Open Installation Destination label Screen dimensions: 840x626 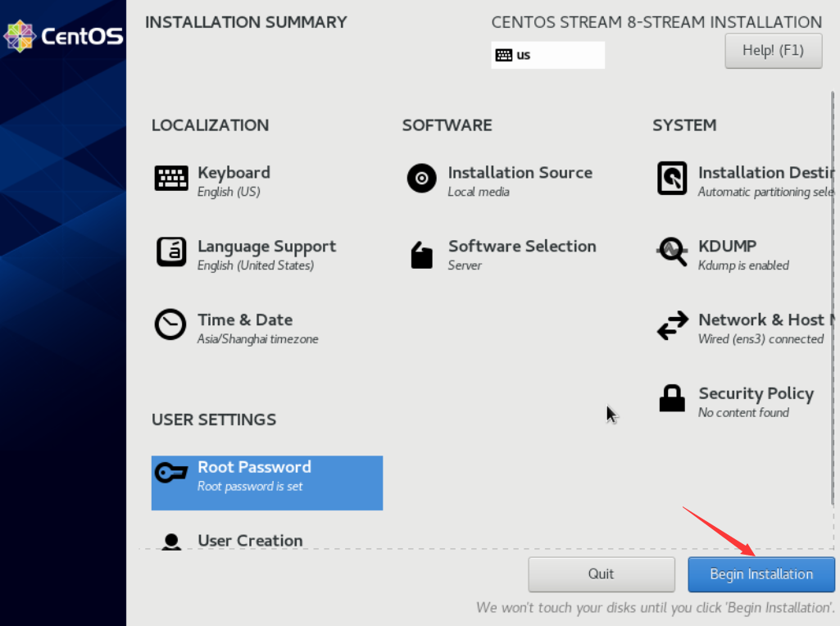[x=766, y=172]
